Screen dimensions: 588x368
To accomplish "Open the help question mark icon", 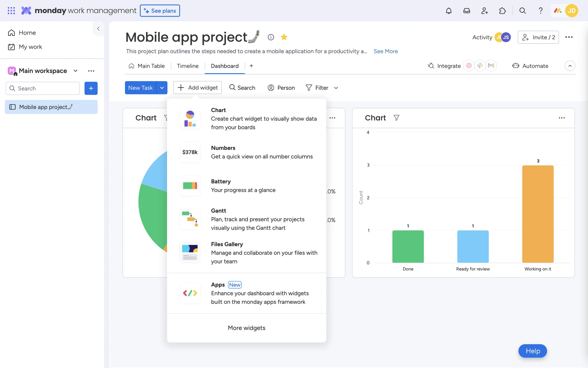I will point(541,11).
